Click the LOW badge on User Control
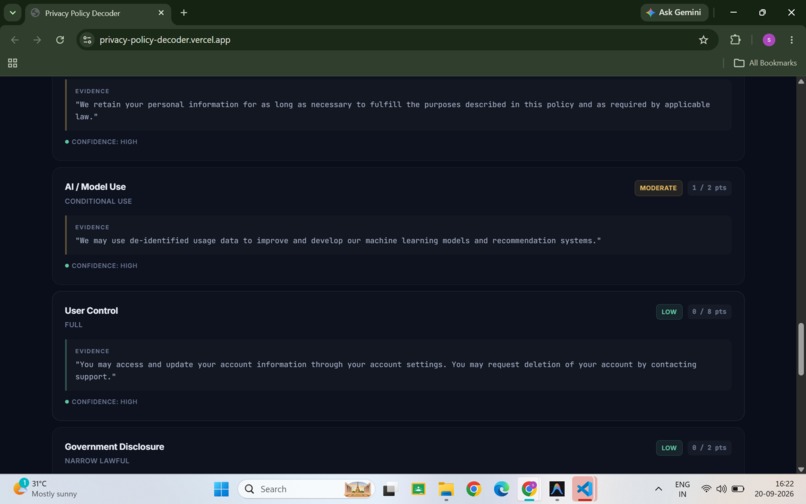Viewport: 806px width, 504px height. [x=669, y=312]
